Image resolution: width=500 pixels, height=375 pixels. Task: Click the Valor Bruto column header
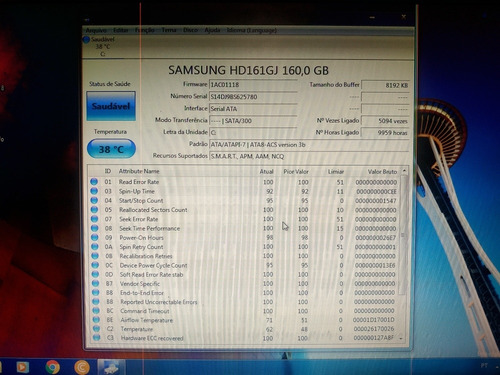382,172
